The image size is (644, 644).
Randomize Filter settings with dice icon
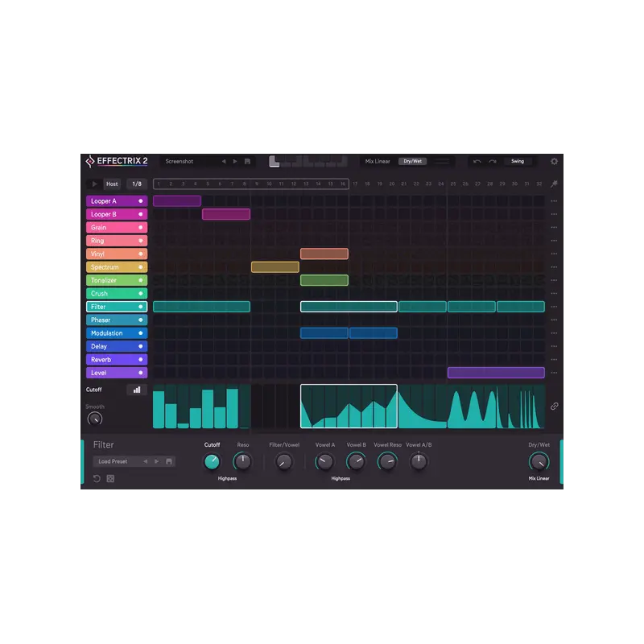tap(110, 478)
